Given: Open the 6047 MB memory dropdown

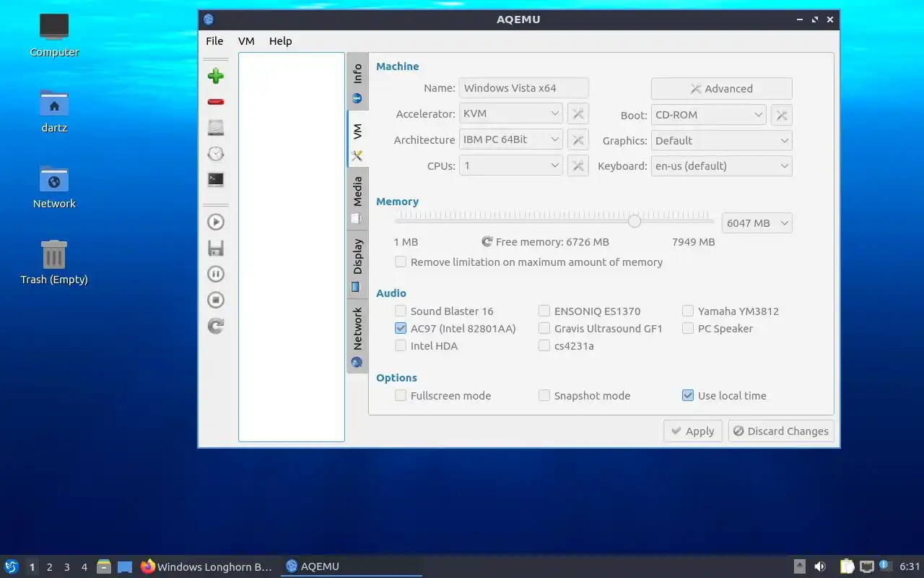Looking at the screenshot, I should pyautogui.click(x=757, y=223).
